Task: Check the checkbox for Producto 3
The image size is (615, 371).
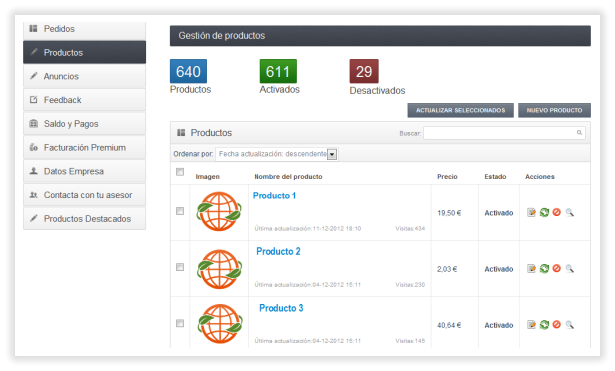Action: pyautogui.click(x=180, y=324)
